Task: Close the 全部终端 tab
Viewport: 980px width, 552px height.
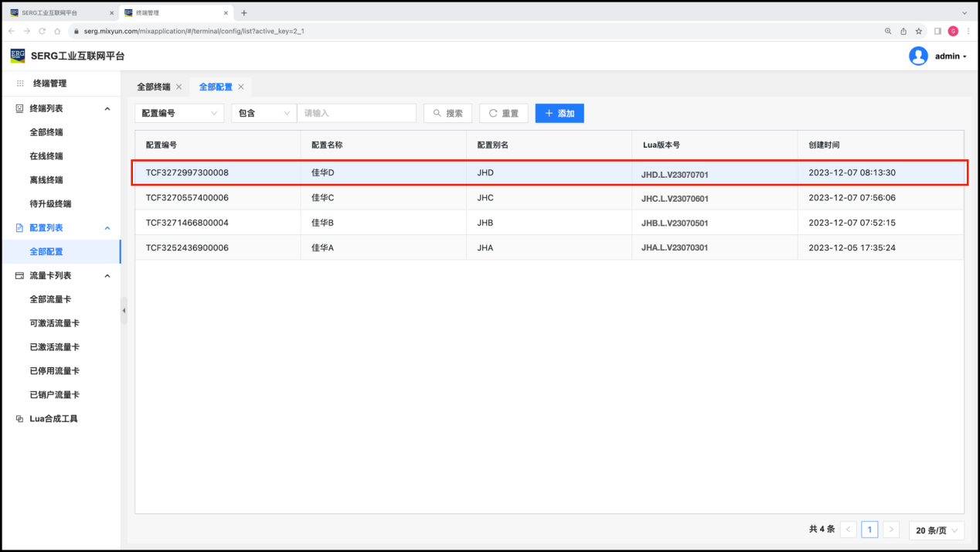Action: (x=179, y=87)
